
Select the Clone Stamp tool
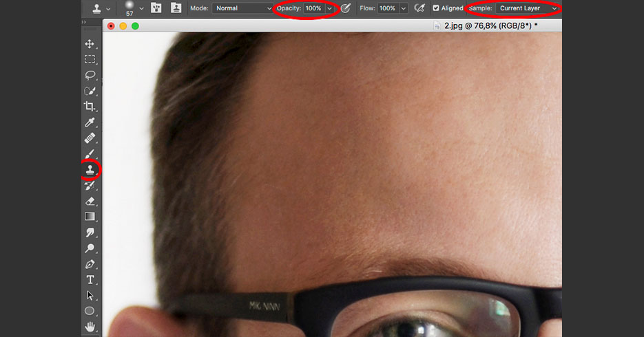[90, 169]
